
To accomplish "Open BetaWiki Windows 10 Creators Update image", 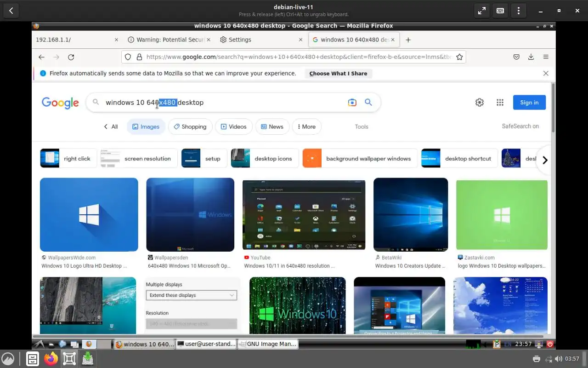I will (x=411, y=215).
